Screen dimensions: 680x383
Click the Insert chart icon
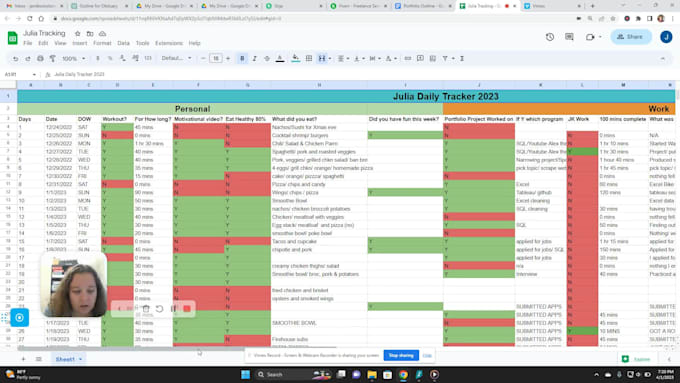click(x=432, y=59)
